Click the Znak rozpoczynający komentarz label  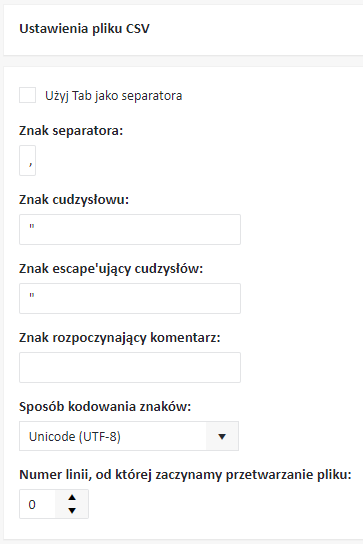[120, 338]
